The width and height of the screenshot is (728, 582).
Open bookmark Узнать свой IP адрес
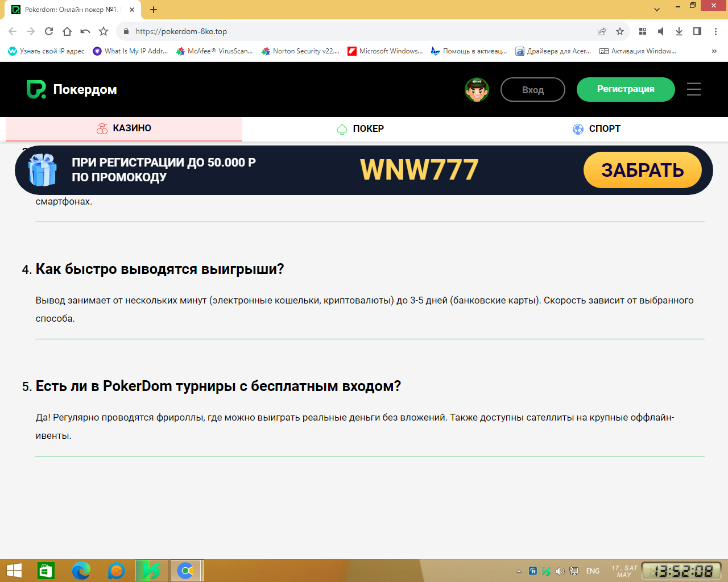point(46,51)
